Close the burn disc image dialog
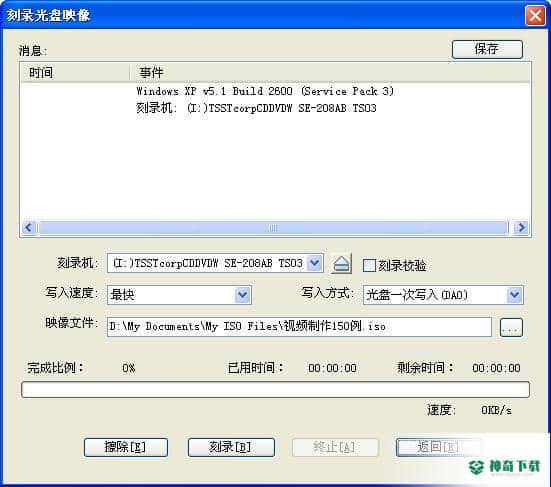The image size is (551, 487). 535,16
